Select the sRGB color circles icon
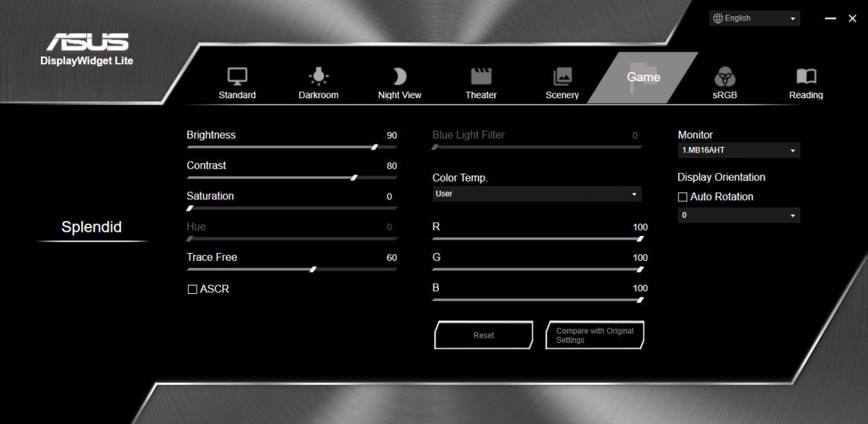 click(x=725, y=76)
